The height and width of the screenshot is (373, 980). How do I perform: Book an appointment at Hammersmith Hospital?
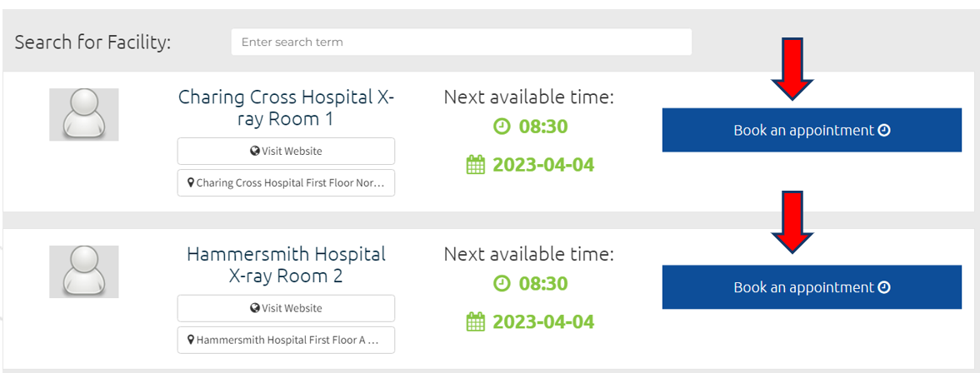[x=812, y=286]
